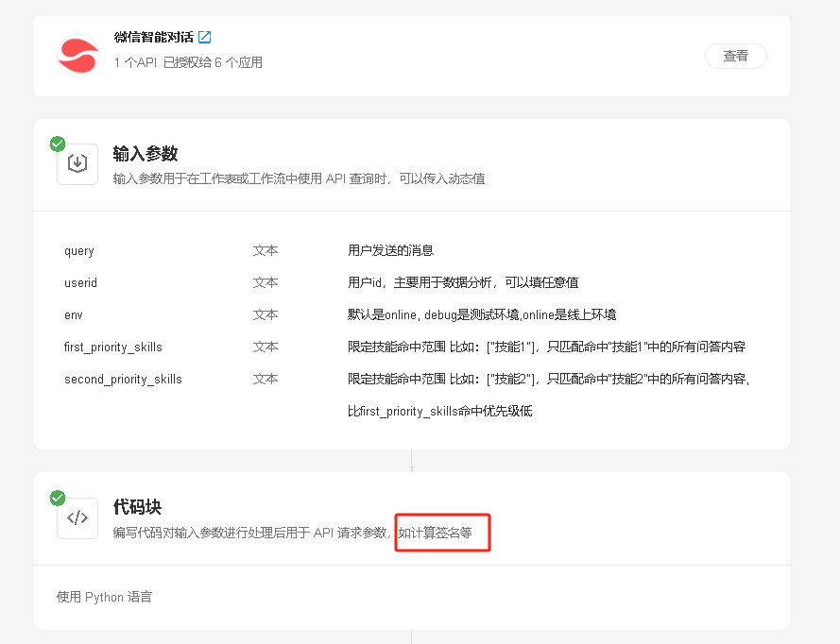Image resolution: width=840 pixels, height=644 pixels.
Task: Select the 微信智能对话 title text
Action: point(154,37)
